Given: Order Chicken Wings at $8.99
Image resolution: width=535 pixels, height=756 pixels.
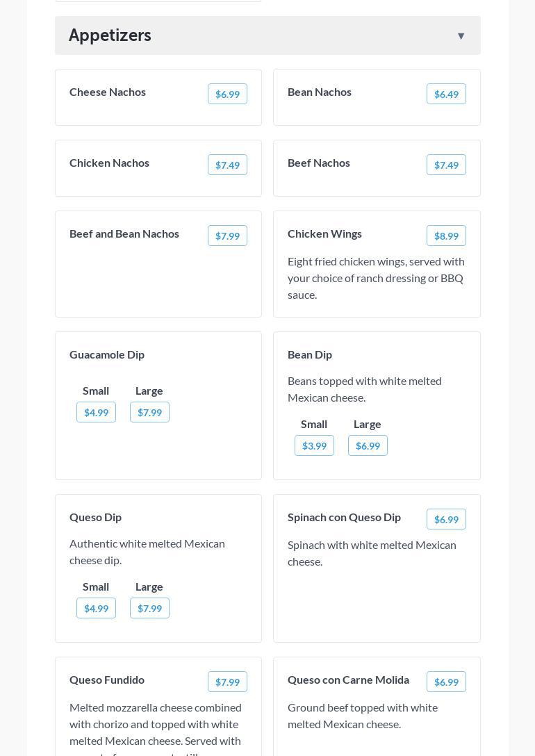Looking at the screenshot, I should click(446, 236).
